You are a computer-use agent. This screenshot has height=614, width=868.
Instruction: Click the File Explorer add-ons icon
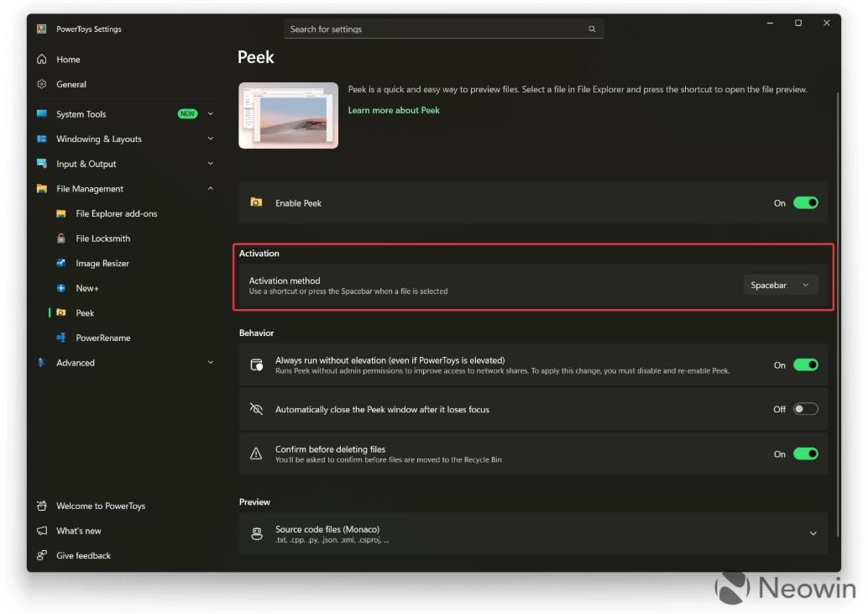[x=64, y=213]
